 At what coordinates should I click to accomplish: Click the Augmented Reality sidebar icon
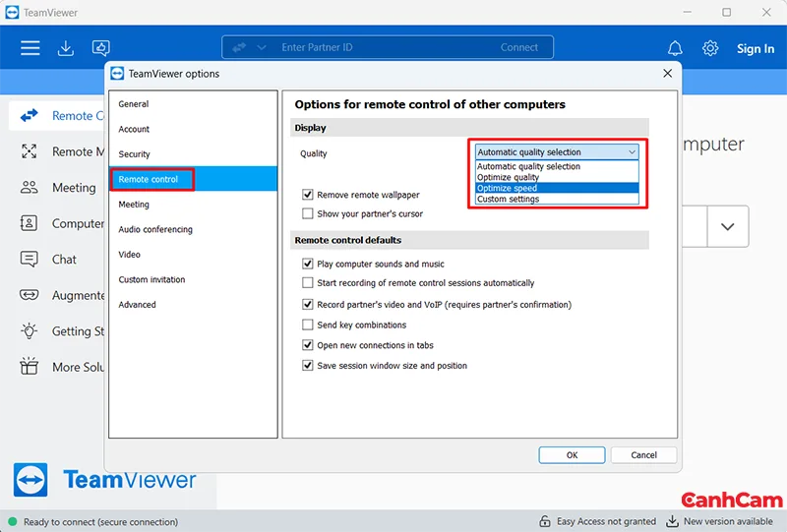[29, 295]
